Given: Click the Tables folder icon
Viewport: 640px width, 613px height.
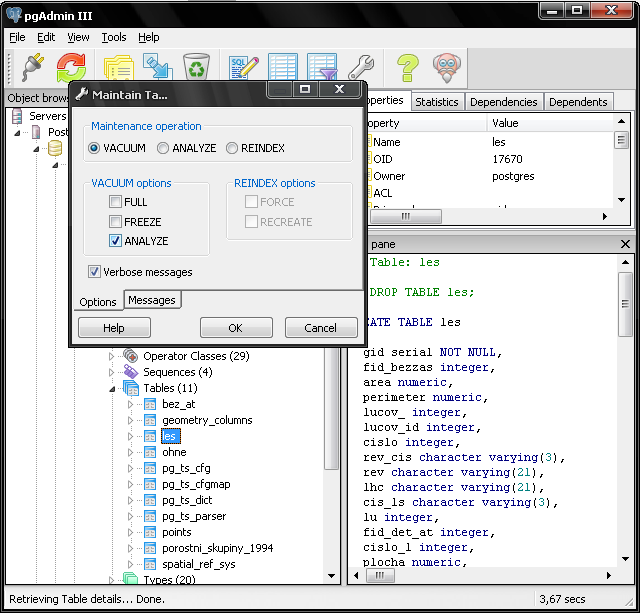Looking at the screenshot, I should [x=131, y=388].
